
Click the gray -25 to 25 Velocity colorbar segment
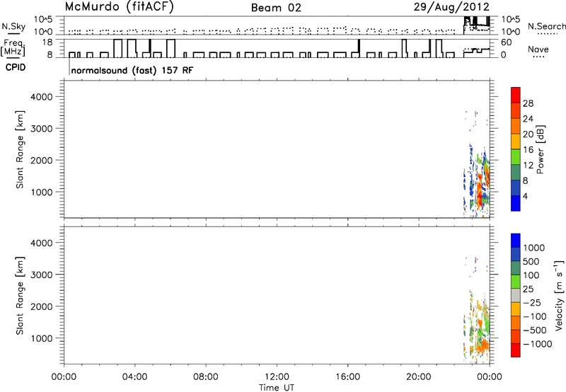pos(516,295)
